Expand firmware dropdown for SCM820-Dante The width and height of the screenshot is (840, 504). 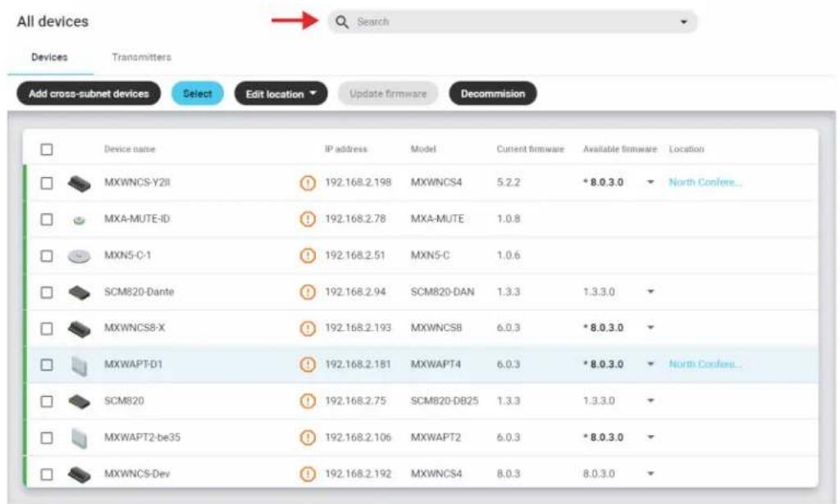(651, 292)
